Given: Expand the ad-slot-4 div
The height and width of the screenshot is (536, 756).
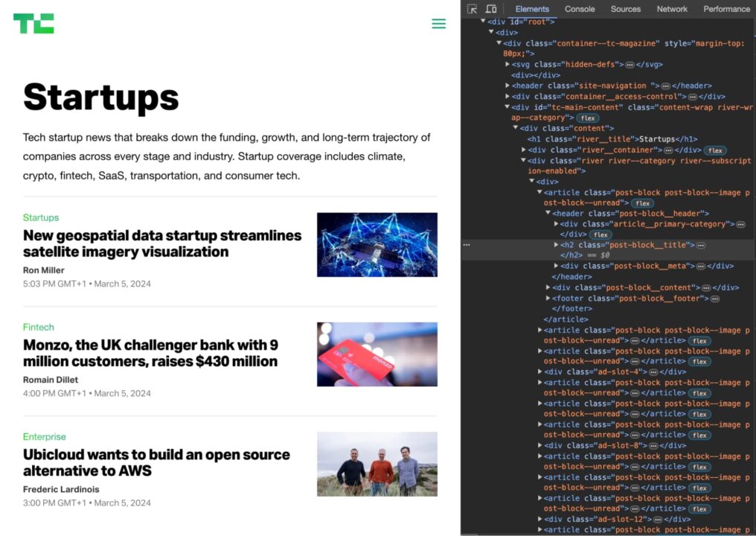Looking at the screenshot, I should pos(539,371).
